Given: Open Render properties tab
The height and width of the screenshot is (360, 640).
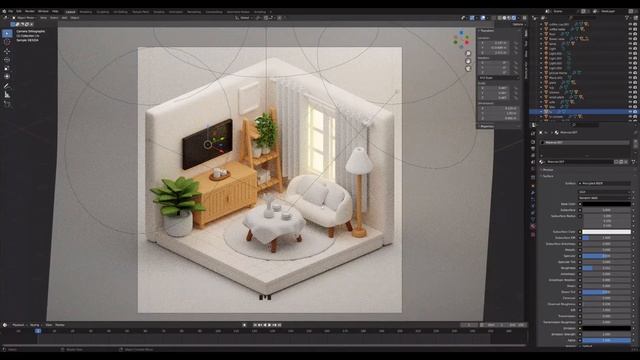Looking at the screenshot, I should [x=533, y=142].
